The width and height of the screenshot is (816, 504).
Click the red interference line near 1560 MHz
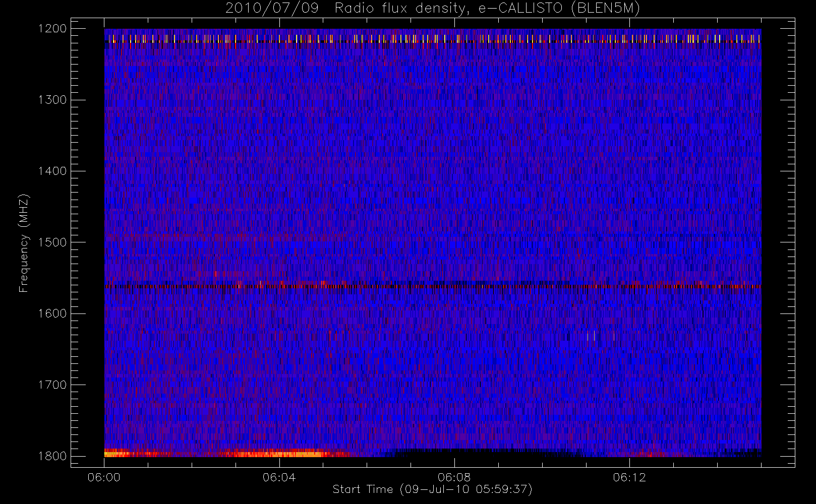[433, 286]
